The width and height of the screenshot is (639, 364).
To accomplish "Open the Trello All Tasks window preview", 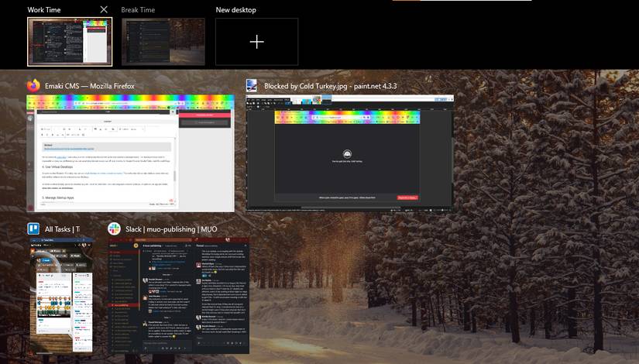I will click(x=61, y=296).
